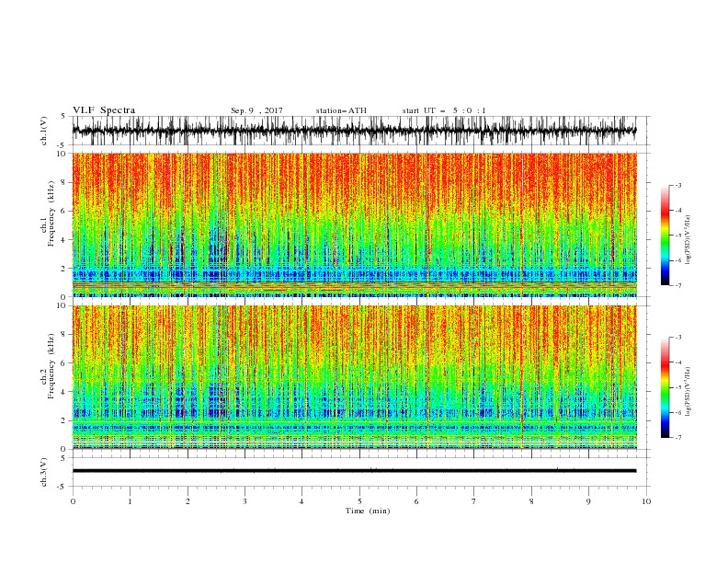728x563 pixels.
Task: Click the "ch.3(V)" waveform axis label
Action: coord(44,473)
